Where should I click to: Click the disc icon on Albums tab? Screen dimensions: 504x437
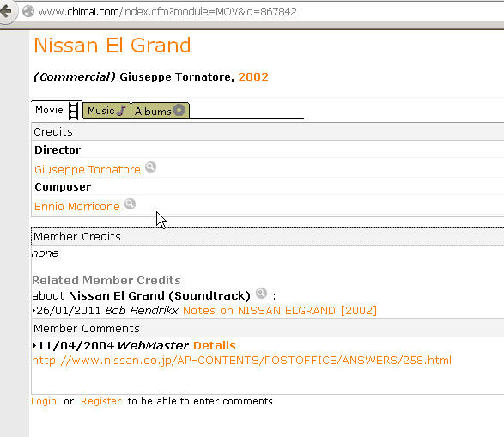click(x=179, y=110)
